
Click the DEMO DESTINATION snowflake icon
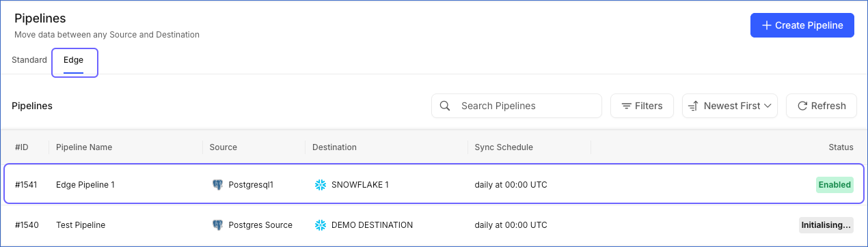pos(320,224)
